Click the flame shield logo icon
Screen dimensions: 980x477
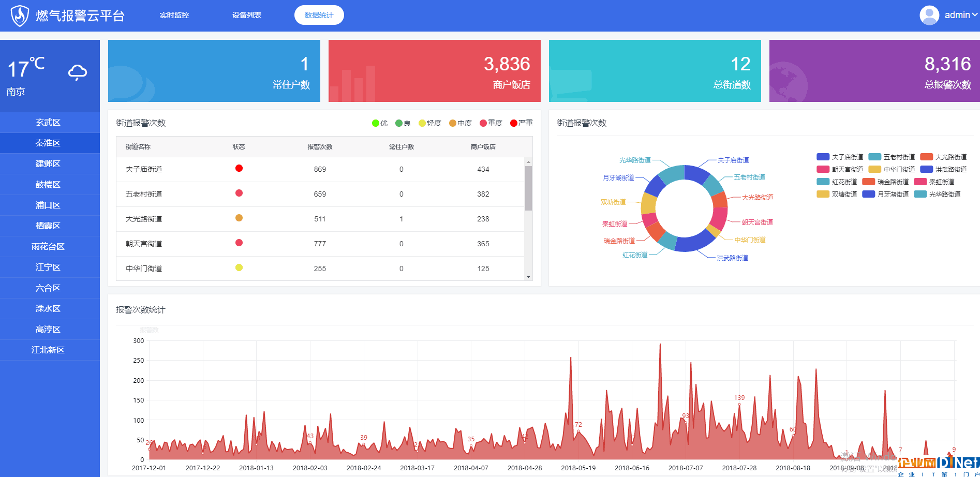20,16
